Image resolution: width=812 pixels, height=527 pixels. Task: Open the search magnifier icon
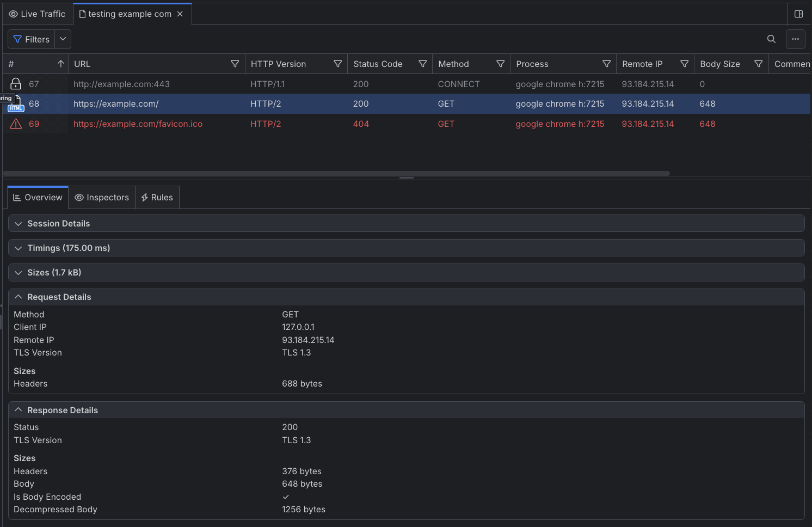pyautogui.click(x=771, y=39)
